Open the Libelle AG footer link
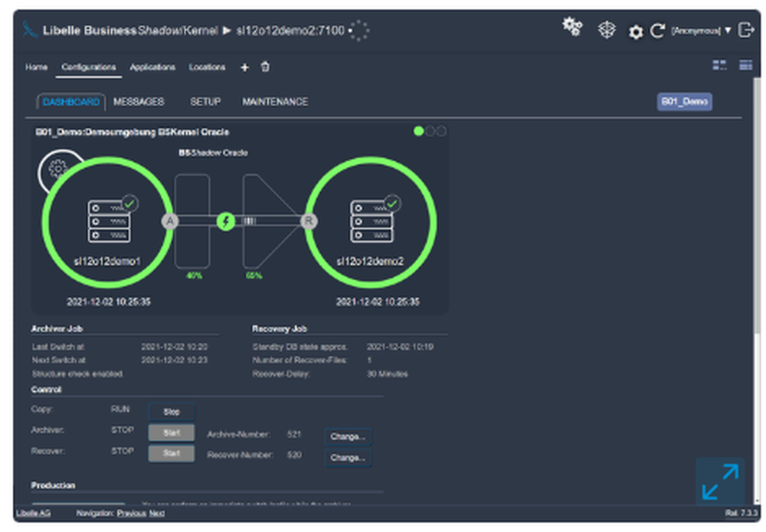 click(x=33, y=513)
